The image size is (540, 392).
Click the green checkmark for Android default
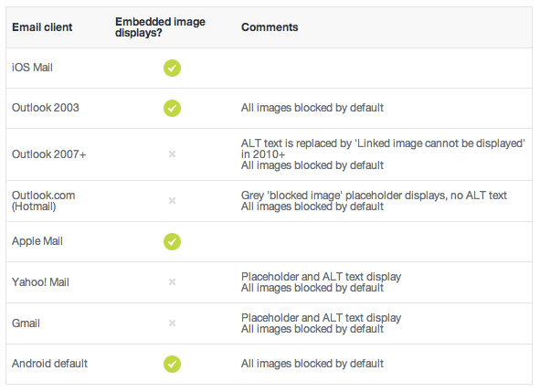point(172,364)
